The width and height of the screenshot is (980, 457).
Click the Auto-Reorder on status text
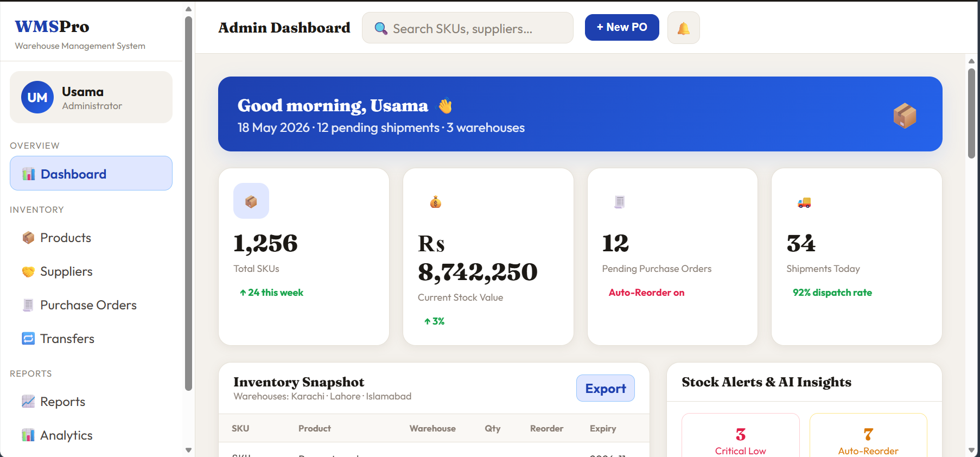[x=646, y=293]
